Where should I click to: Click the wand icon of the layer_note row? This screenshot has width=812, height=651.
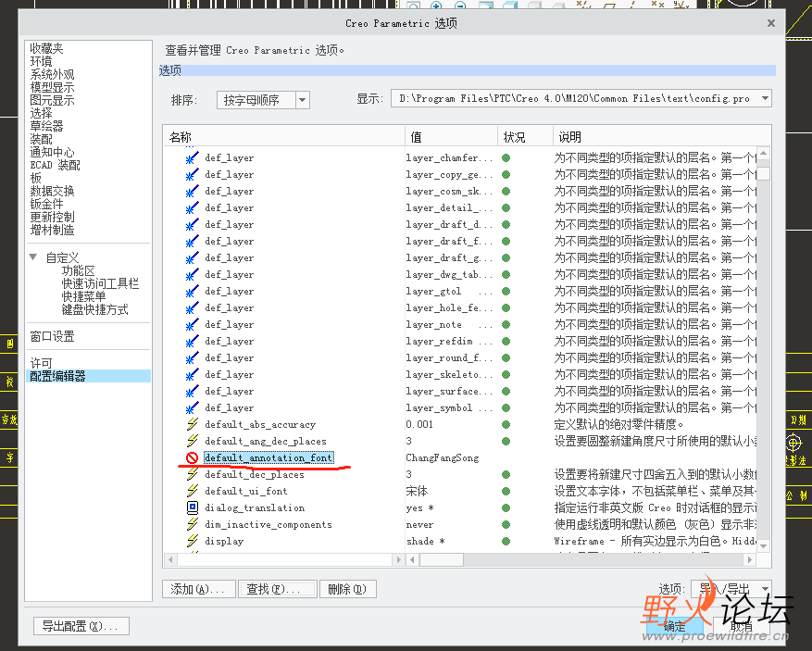(x=193, y=325)
